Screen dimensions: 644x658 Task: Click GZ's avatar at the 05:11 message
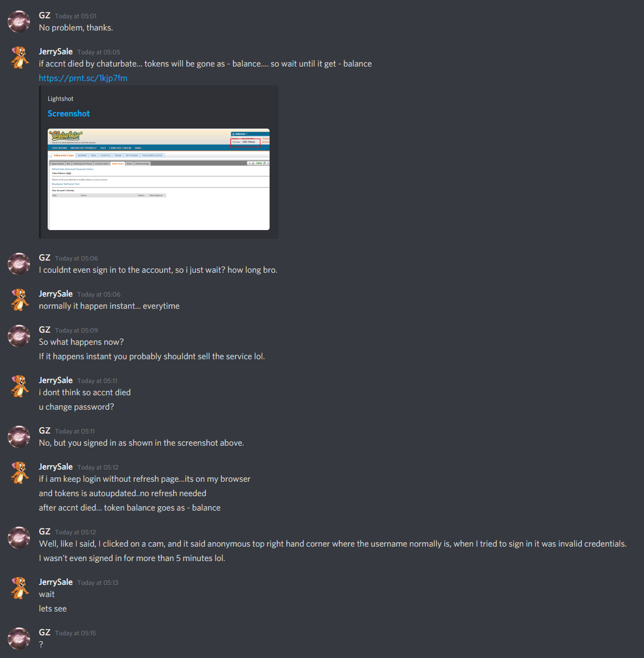(x=19, y=437)
